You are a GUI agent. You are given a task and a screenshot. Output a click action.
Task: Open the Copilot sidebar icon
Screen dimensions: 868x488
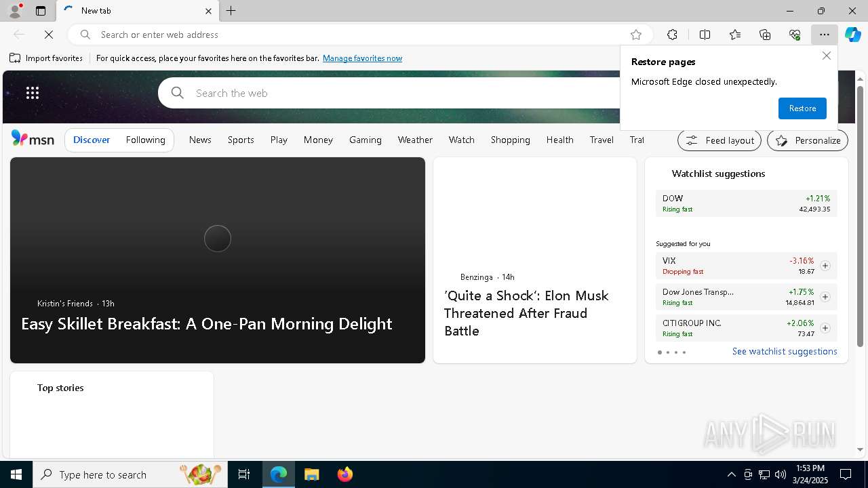[853, 35]
